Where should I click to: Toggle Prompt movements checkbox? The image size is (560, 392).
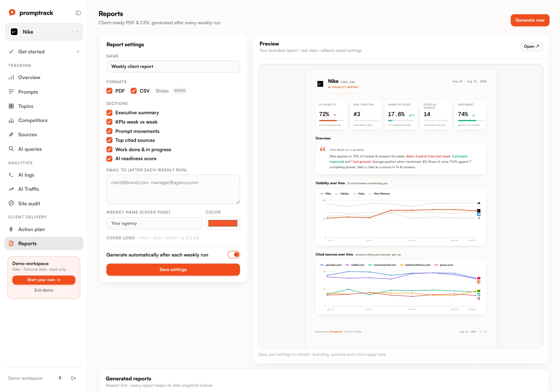click(110, 131)
